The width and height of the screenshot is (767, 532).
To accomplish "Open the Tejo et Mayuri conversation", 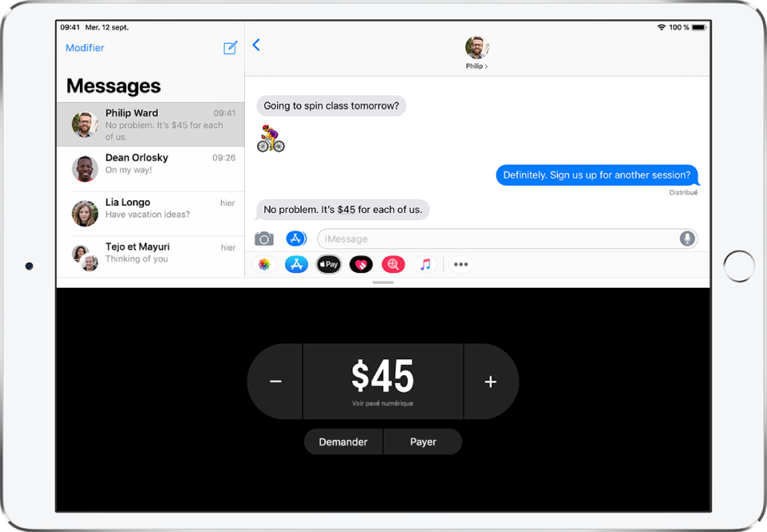I will click(151, 257).
